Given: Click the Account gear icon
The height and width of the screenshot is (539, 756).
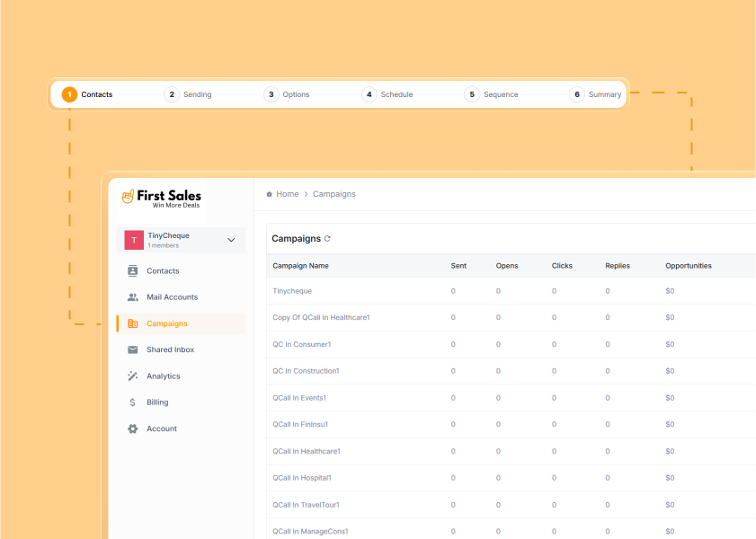Looking at the screenshot, I should click(x=133, y=429).
